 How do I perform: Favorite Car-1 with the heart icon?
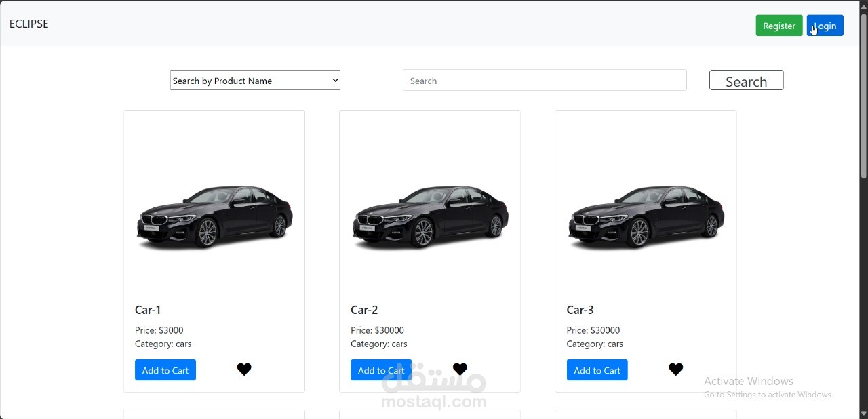(244, 369)
